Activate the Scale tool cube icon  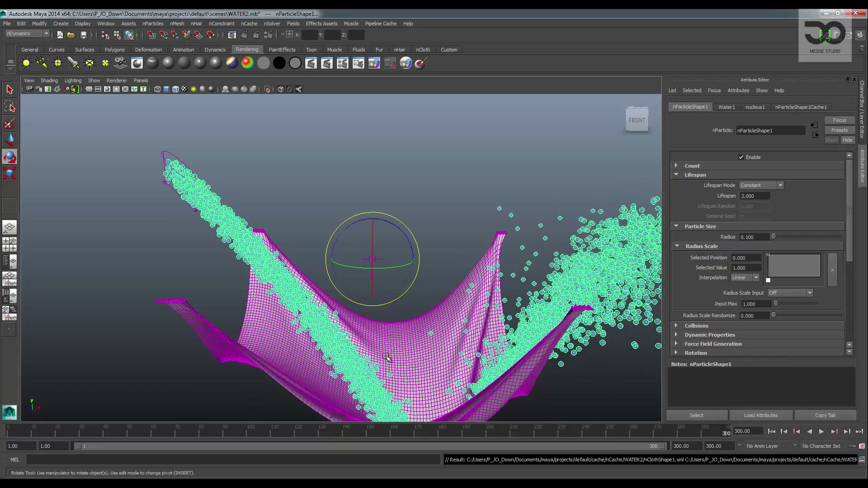tap(9, 174)
